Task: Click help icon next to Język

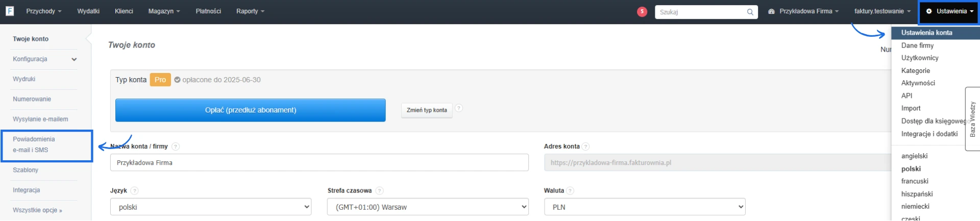Action: [x=134, y=191]
